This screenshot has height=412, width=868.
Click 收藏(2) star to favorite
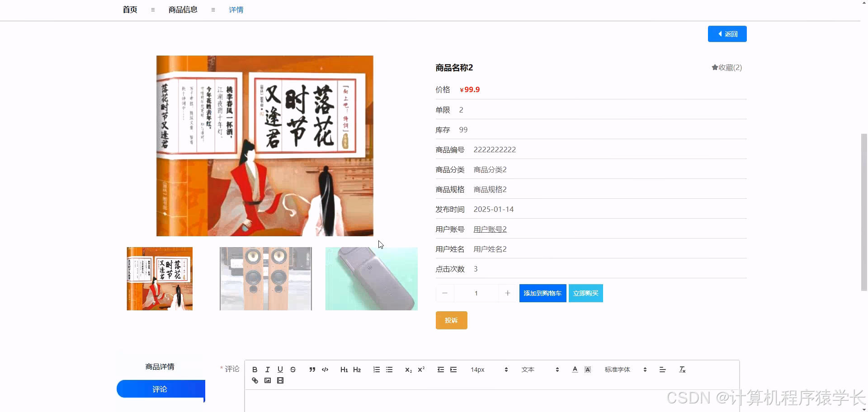coord(726,67)
